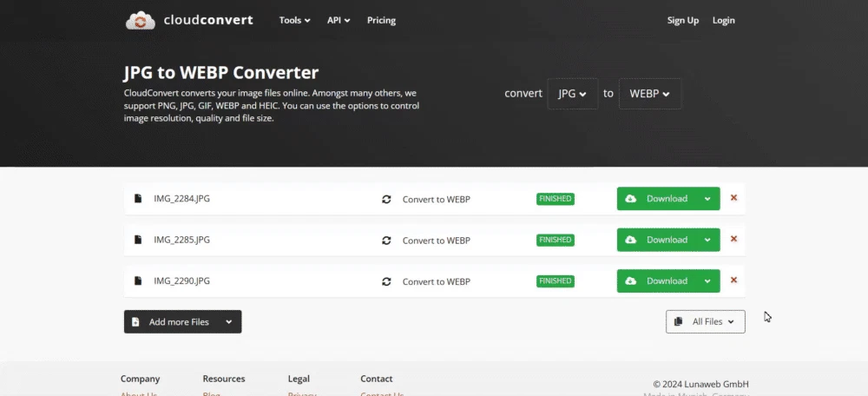Click the IMG_2284.JPG file name
Image resolution: width=868 pixels, height=396 pixels.
click(x=181, y=198)
